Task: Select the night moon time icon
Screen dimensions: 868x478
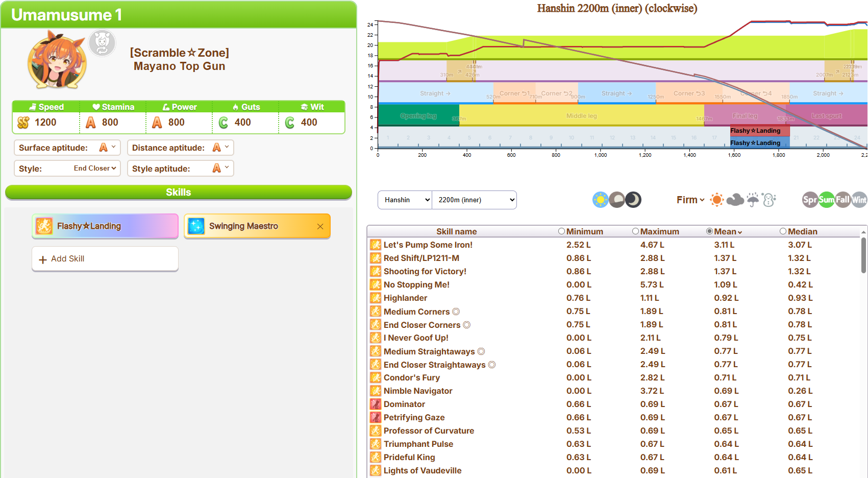Action: coord(633,200)
